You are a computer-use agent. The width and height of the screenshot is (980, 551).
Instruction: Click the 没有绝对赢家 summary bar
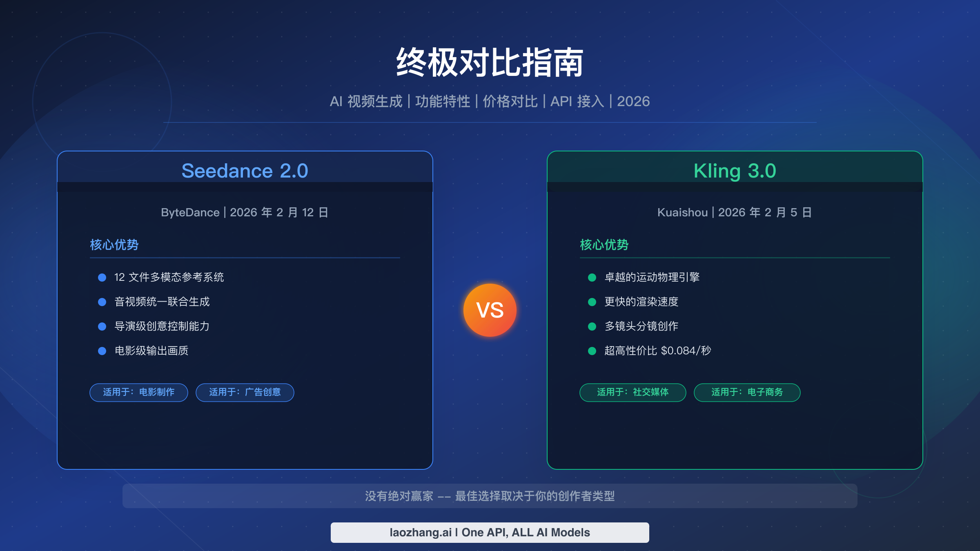pyautogui.click(x=490, y=498)
